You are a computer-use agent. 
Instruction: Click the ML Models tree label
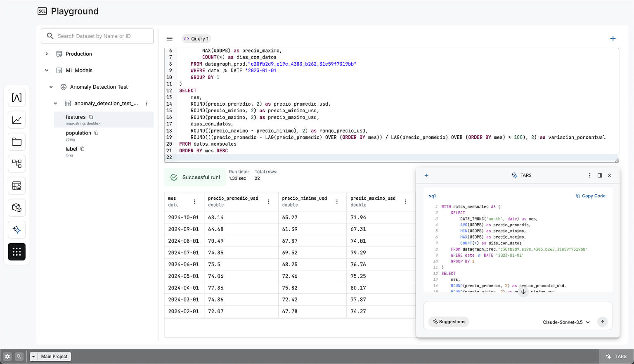pos(79,71)
